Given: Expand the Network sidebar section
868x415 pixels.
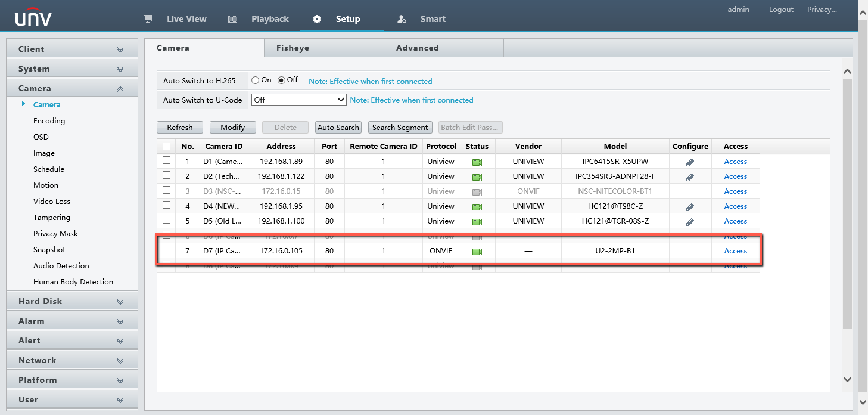Looking at the screenshot, I should point(71,360).
